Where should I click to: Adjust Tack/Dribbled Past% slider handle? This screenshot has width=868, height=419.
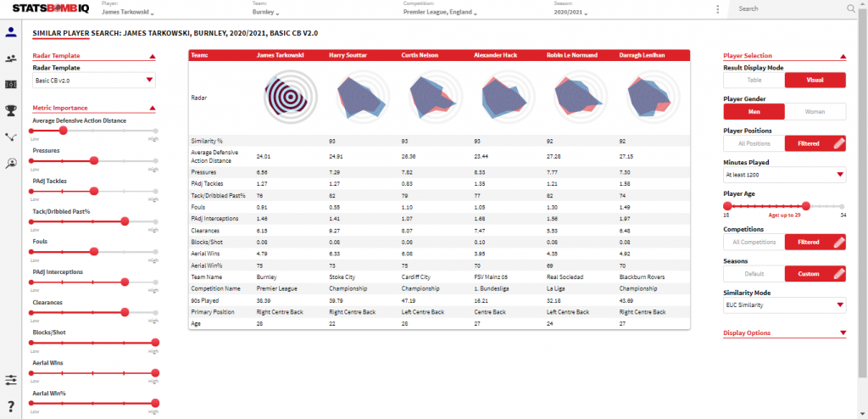[x=125, y=221]
